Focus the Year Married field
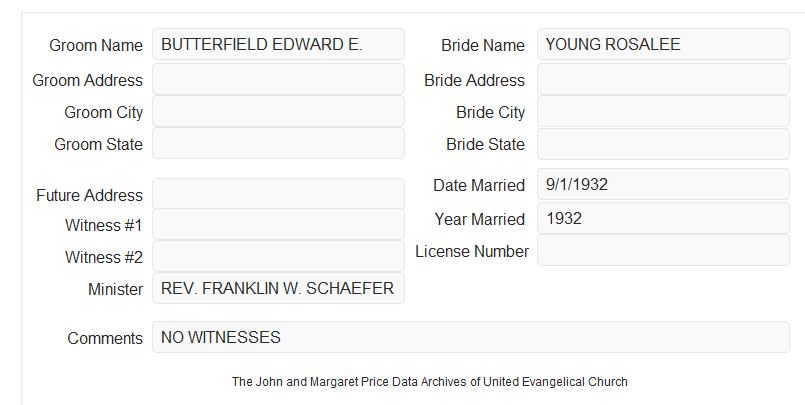 coord(663,218)
